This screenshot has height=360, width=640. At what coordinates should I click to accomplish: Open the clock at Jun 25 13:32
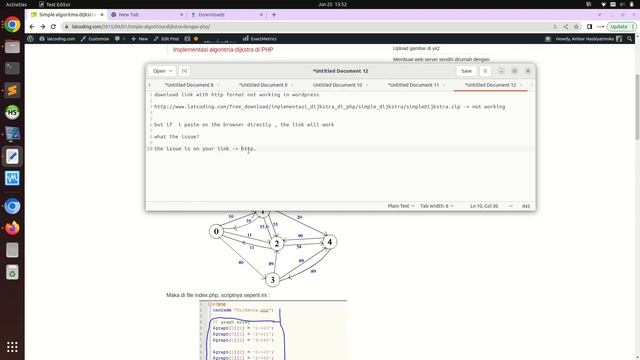pos(332,4)
